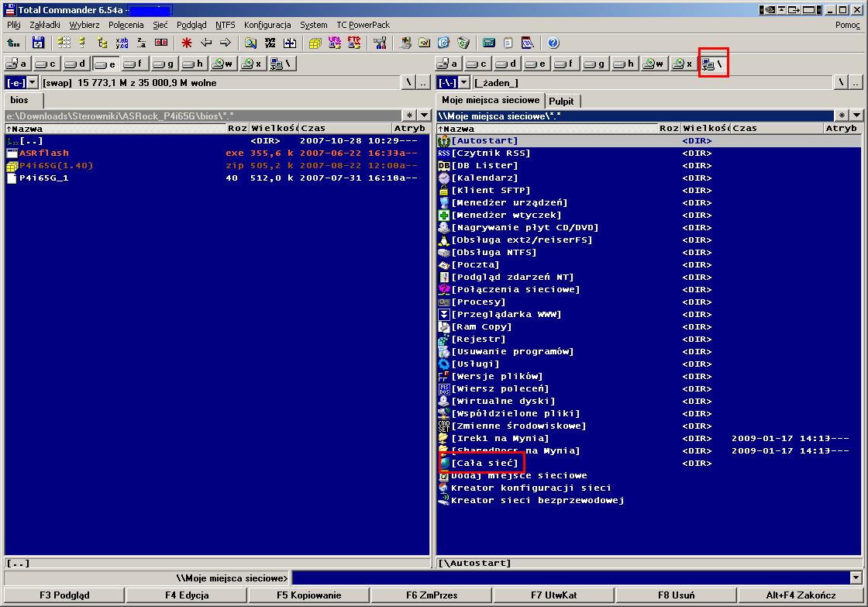The image size is (868, 607).
Task: Click the xab/ycd sort toolbar icon
Action: click(122, 43)
